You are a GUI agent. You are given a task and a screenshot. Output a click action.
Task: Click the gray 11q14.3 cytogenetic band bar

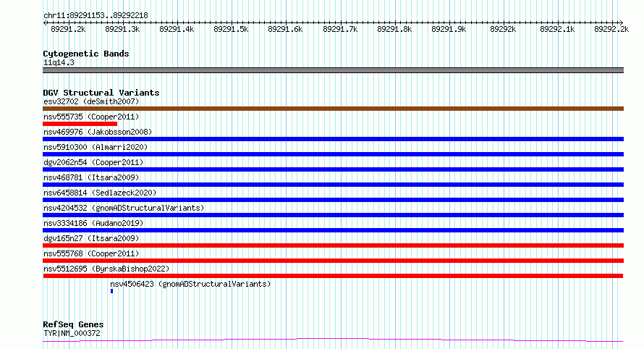(x=333, y=70)
